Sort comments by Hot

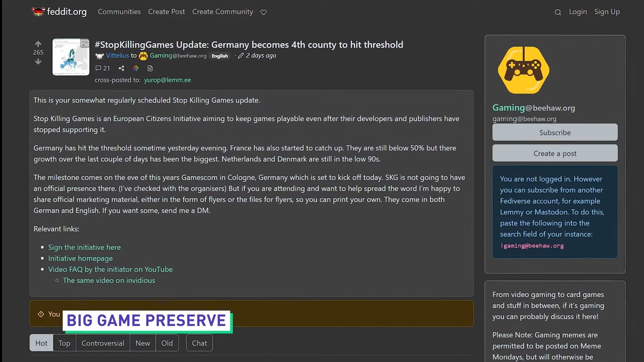pyautogui.click(x=41, y=343)
